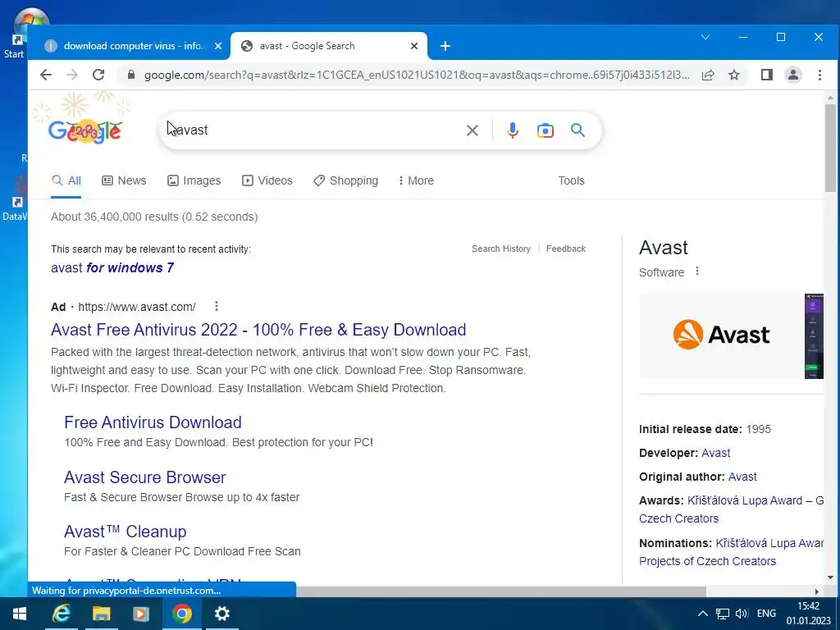Click the purple Avast screenshot thumbnail
840x630 pixels.
click(x=814, y=336)
